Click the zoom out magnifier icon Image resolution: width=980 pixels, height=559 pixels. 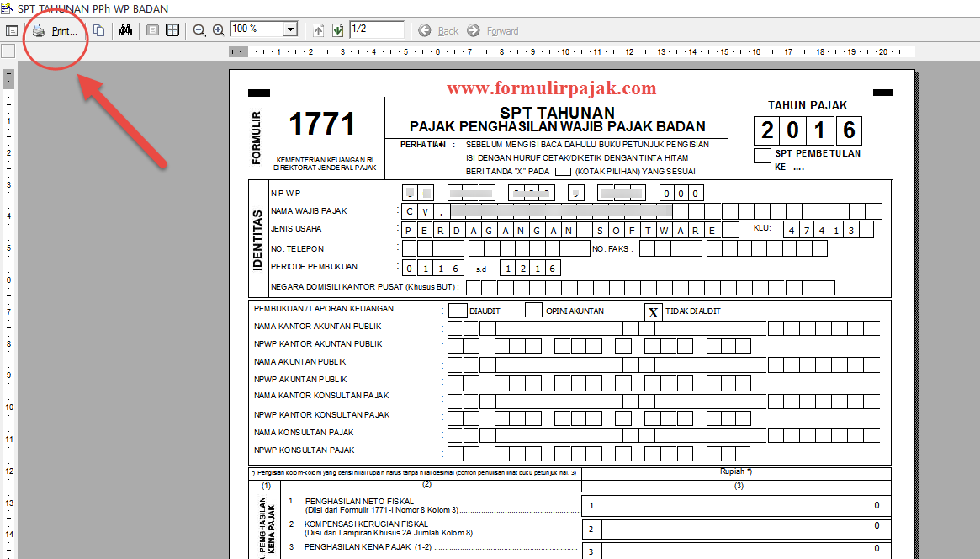199,30
